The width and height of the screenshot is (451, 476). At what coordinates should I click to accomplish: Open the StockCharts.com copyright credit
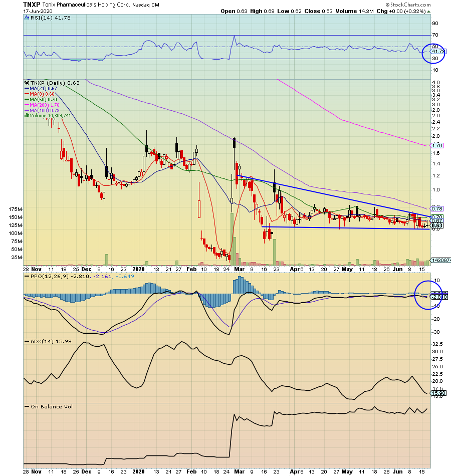(x=408, y=5)
